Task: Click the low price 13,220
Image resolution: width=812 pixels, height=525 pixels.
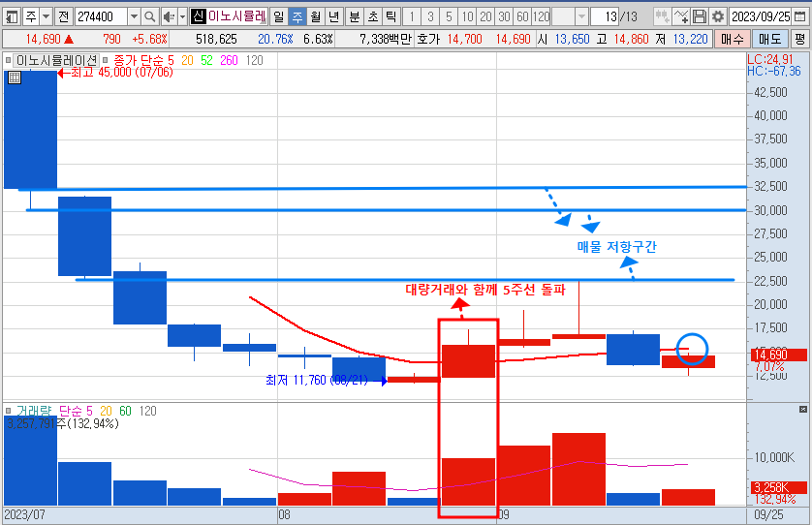Action: pos(690,39)
